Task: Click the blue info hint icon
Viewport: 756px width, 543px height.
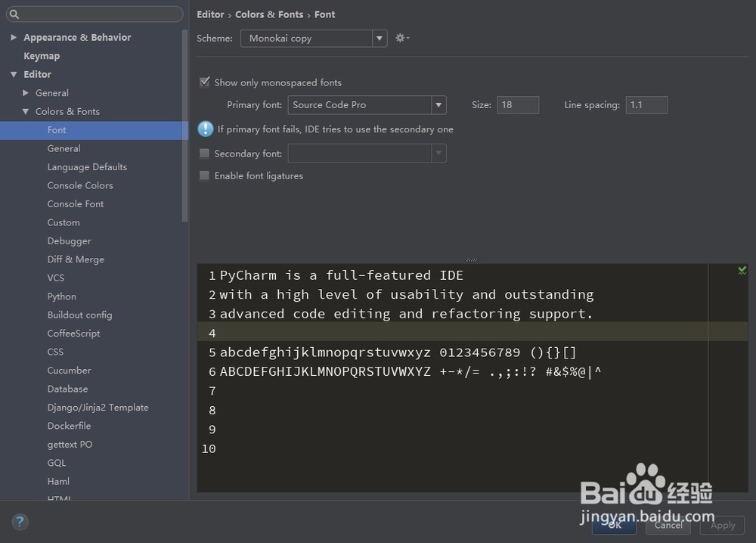Action: click(x=205, y=129)
